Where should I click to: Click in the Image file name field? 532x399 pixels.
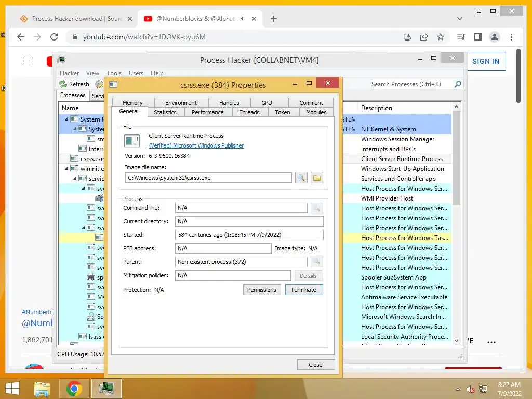click(x=208, y=178)
